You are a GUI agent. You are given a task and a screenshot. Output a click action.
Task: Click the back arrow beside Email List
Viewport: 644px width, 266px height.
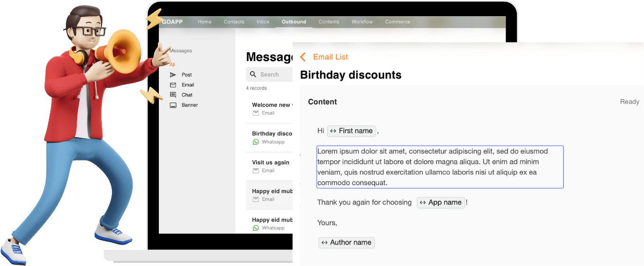(x=303, y=57)
